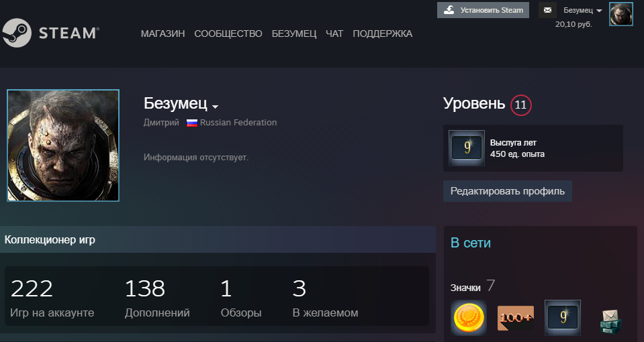The height and width of the screenshot is (342, 644).
Task: Open the 138 Дополнений link
Action: pyautogui.click(x=157, y=298)
